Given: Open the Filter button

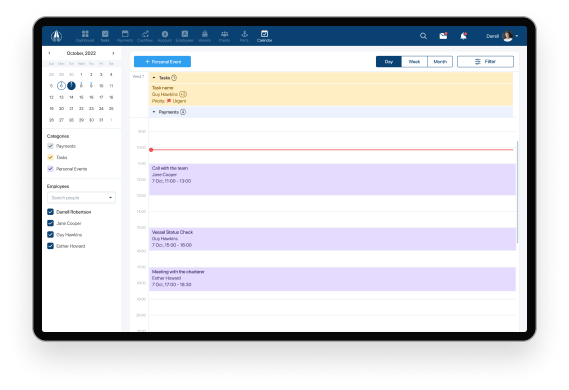Looking at the screenshot, I should pos(485,62).
